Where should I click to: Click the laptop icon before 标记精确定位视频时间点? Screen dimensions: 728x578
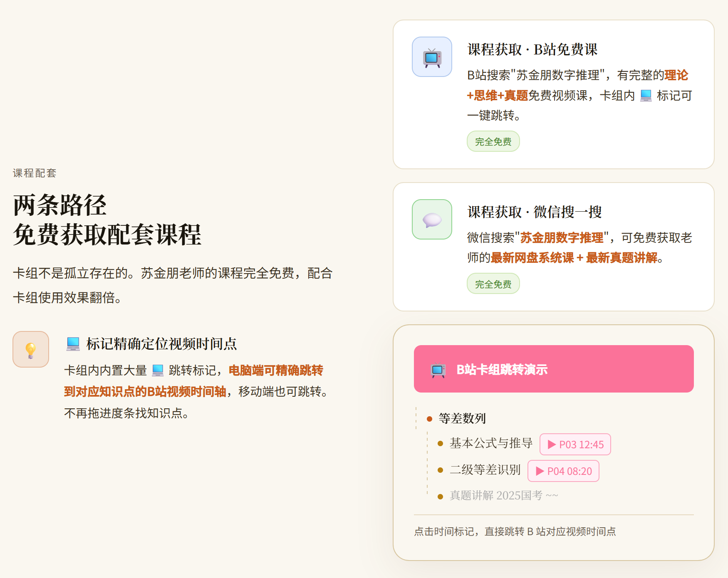pyautogui.click(x=73, y=344)
